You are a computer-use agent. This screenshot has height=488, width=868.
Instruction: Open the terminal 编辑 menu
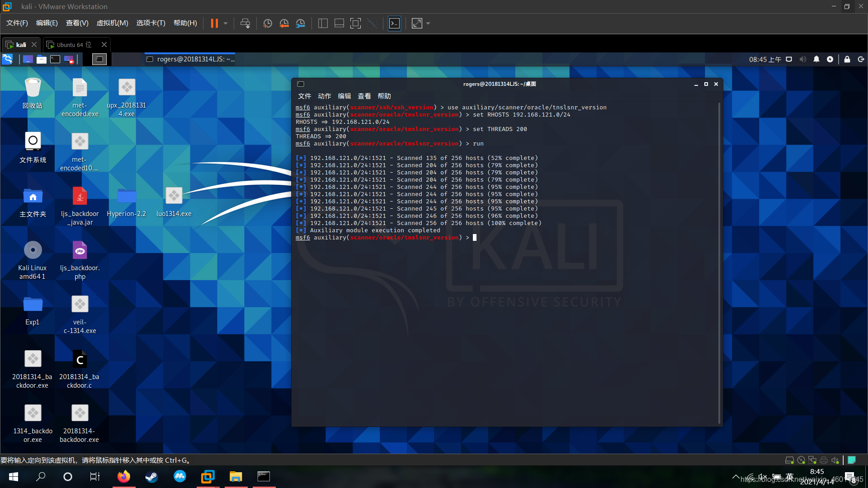coord(344,96)
